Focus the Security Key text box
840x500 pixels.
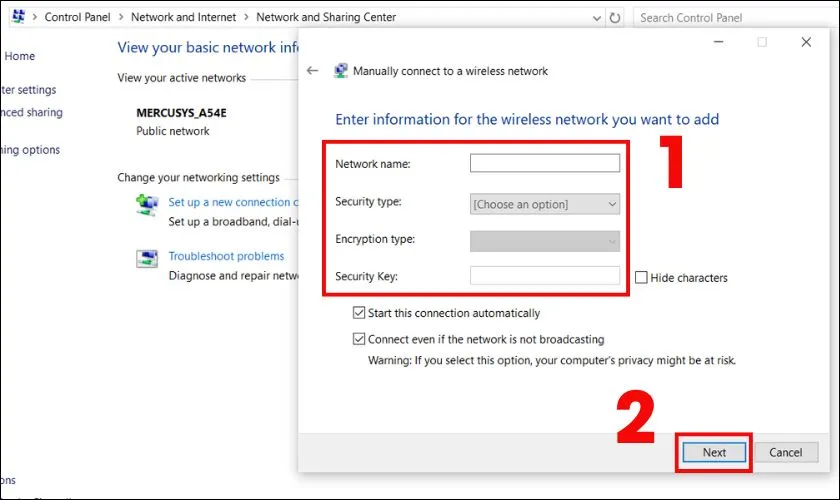[x=545, y=276]
